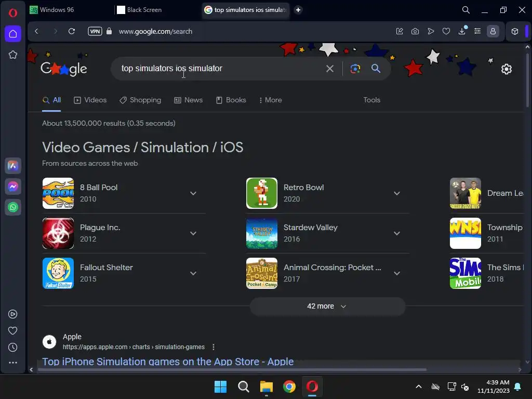Open the edit/share page icon in toolbar
The width and height of the screenshot is (532, 399).
pos(400,31)
